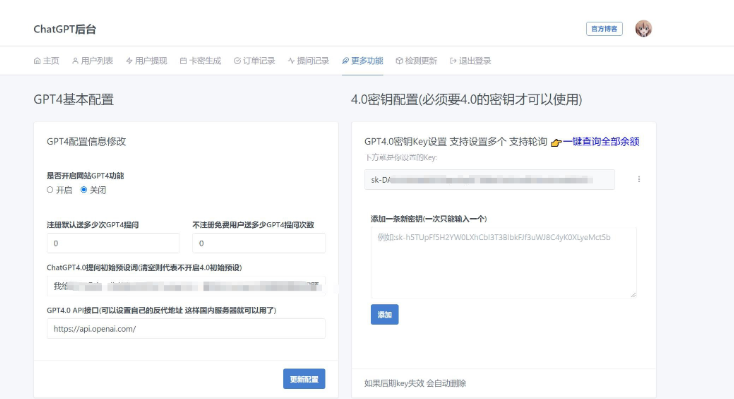Image resolution: width=734 pixels, height=399 pixels.
Task: Click the textarea resize handle corner
Action: click(633, 295)
